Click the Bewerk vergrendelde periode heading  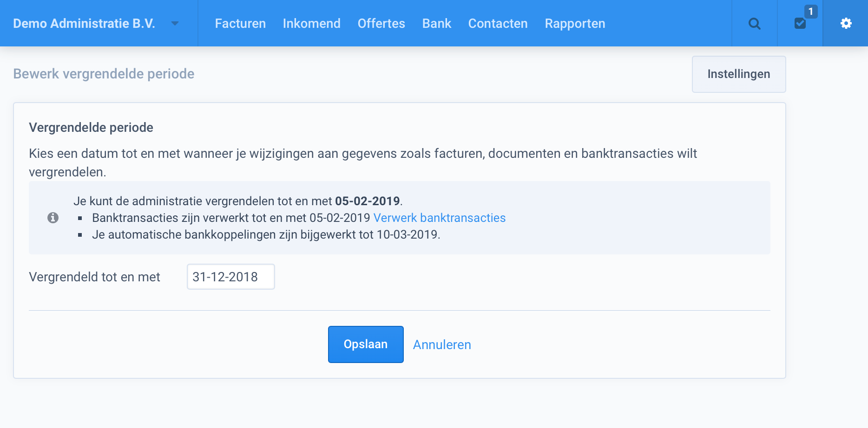(103, 73)
